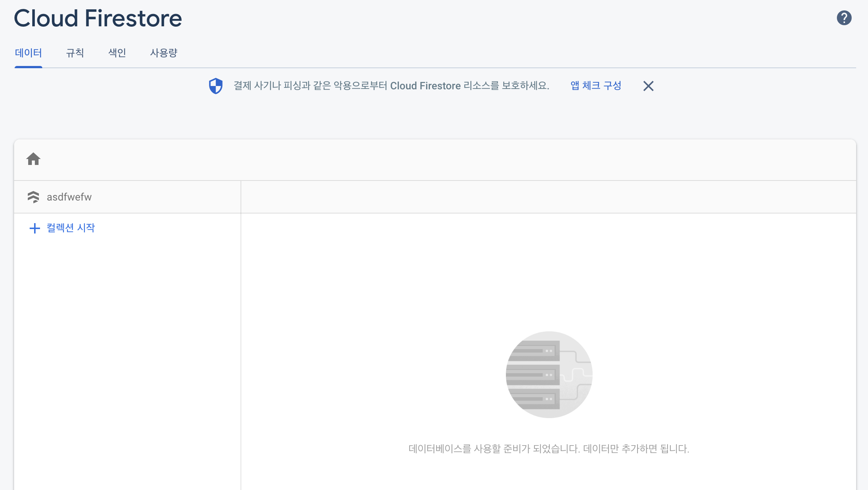Image resolution: width=868 pixels, height=490 pixels.
Task: Go to the 색인 tab
Action: pos(117,53)
